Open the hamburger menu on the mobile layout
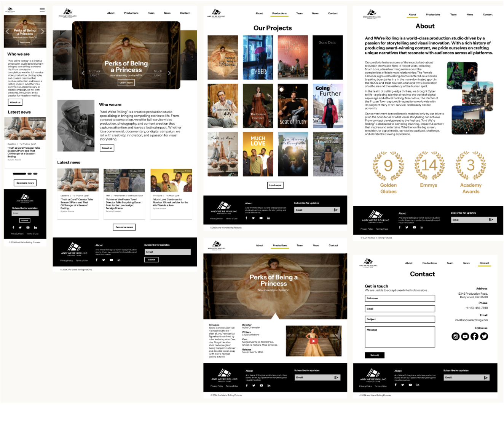 click(42, 10)
